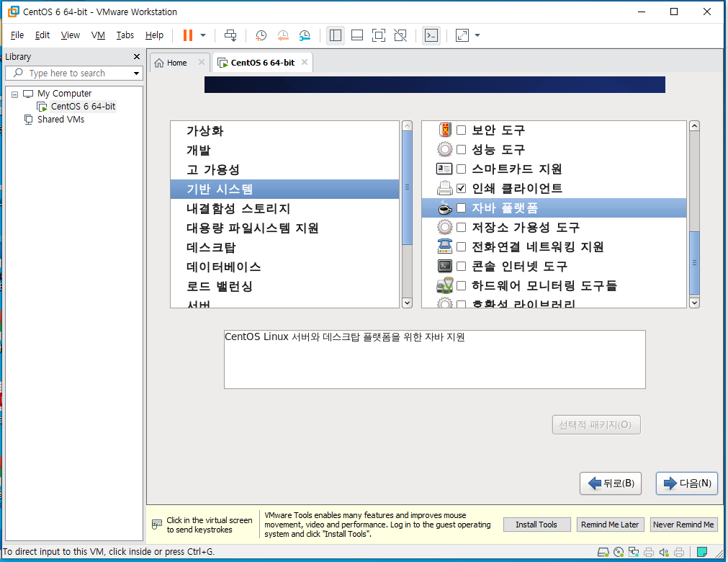Toggle the console view icon

tap(431, 35)
